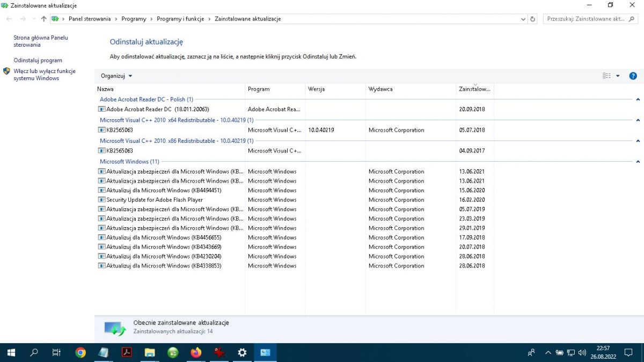Select KB2565063 installed 04.09.2017
Image resolution: width=644 pixels, height=362 pixels.
click(x=294, y=151)
